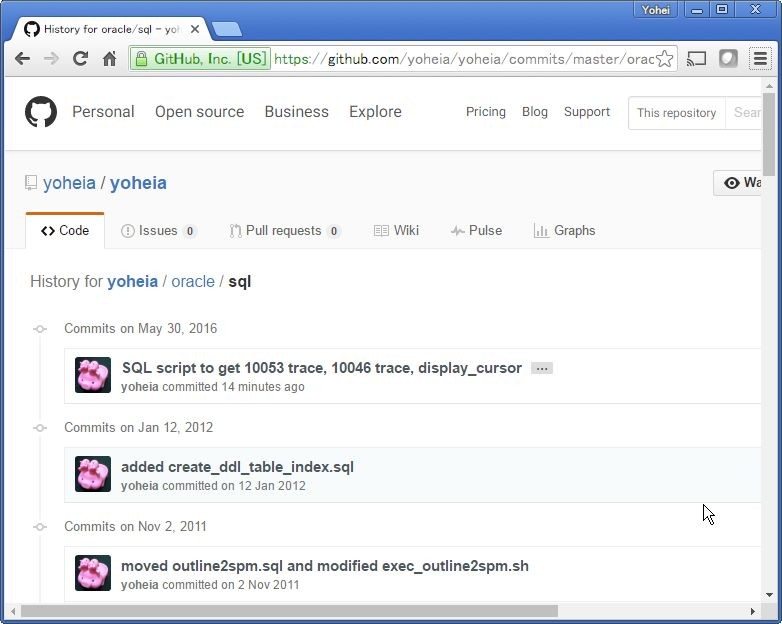Click vertical scrollbar thumb
This screenshot has height=624, width=782.
point(769,135)
